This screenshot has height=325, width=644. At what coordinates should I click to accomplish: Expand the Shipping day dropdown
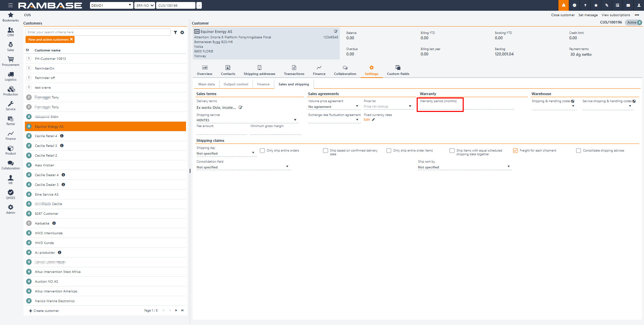pyautogui.click(x=253, y=153)
